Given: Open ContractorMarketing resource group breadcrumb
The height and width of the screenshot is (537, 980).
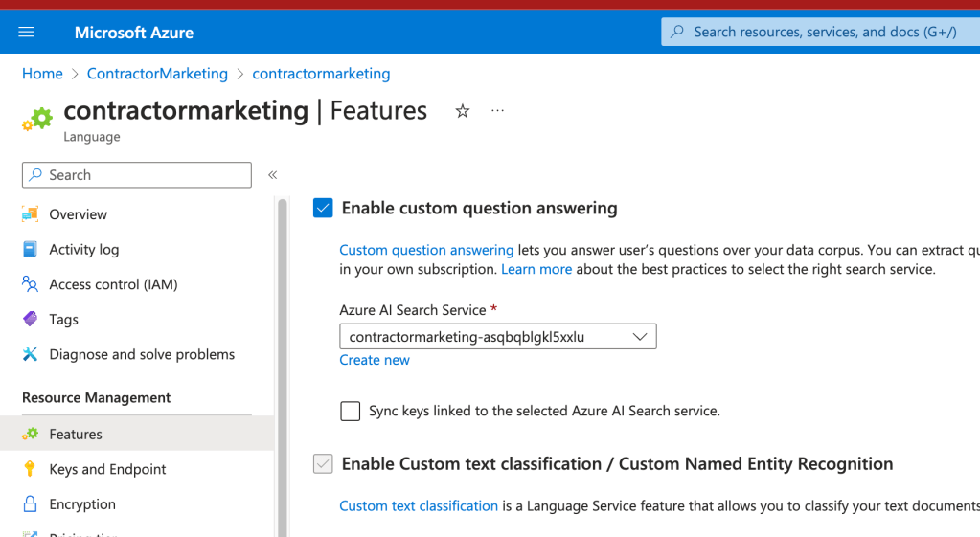Looking at the screenshot, I should coord(157,74).
